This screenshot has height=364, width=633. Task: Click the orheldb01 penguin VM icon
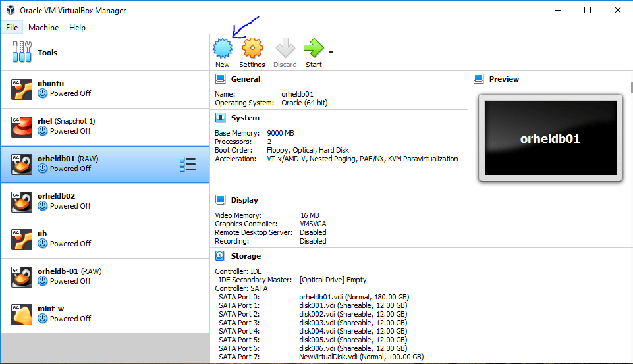click(x=21, y=165)
